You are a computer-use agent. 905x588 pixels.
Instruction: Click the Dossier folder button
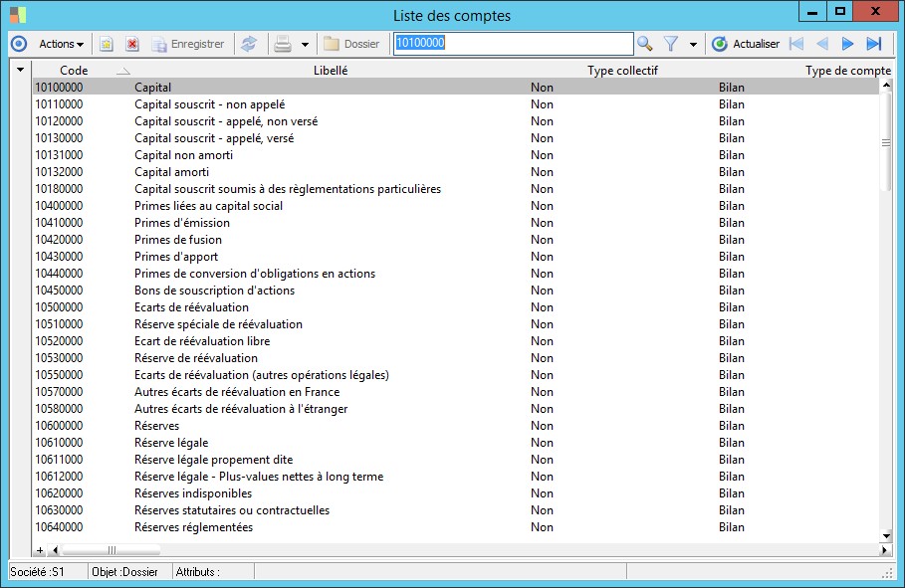tap(351, 44)
